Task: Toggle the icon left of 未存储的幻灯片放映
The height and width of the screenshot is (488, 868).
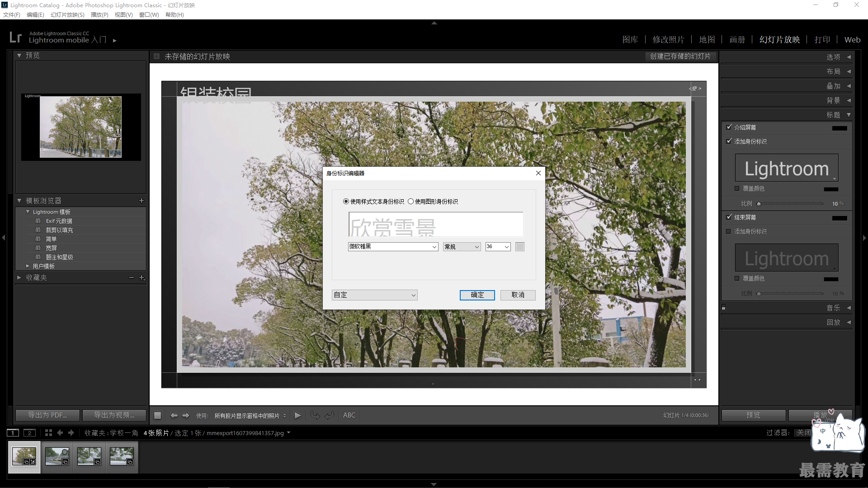Action: click(x=156, y=56)
